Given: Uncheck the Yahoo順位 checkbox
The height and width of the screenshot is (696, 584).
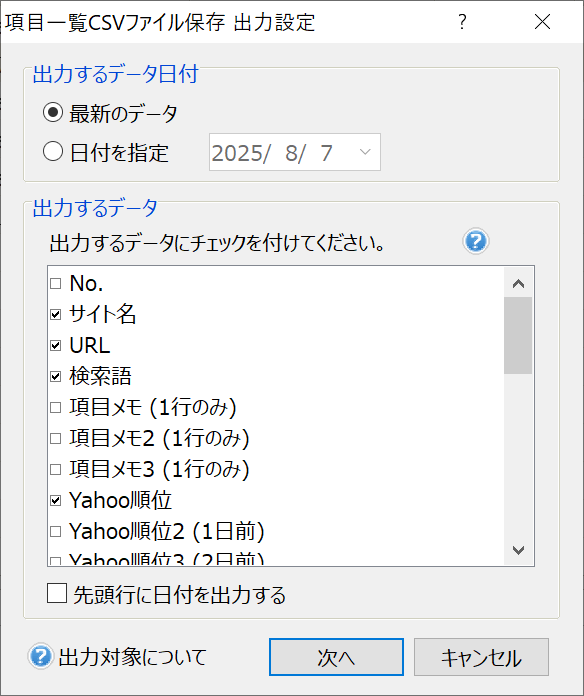Looking at the screenshot, I should [x=55, y=501].
